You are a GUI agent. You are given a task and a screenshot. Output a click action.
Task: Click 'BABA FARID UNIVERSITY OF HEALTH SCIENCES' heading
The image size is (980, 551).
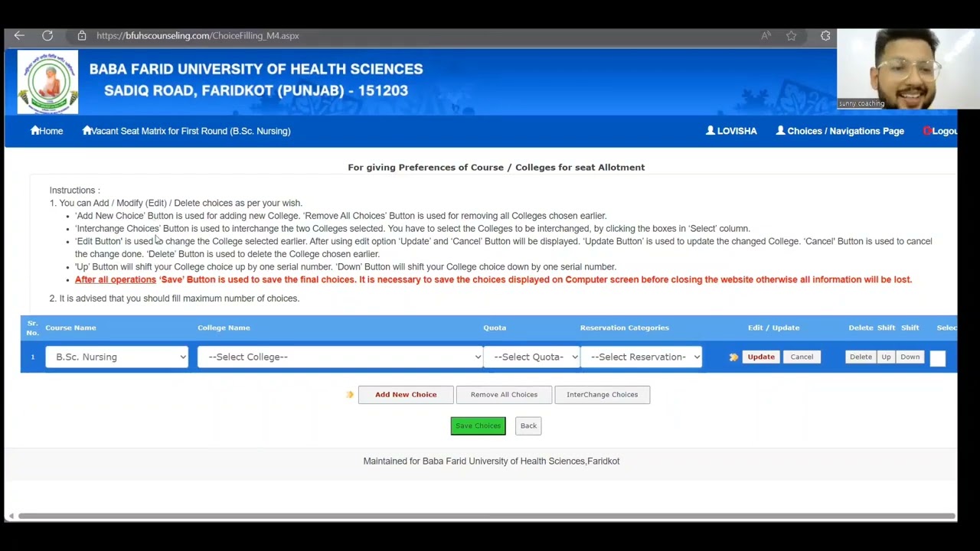256,69
